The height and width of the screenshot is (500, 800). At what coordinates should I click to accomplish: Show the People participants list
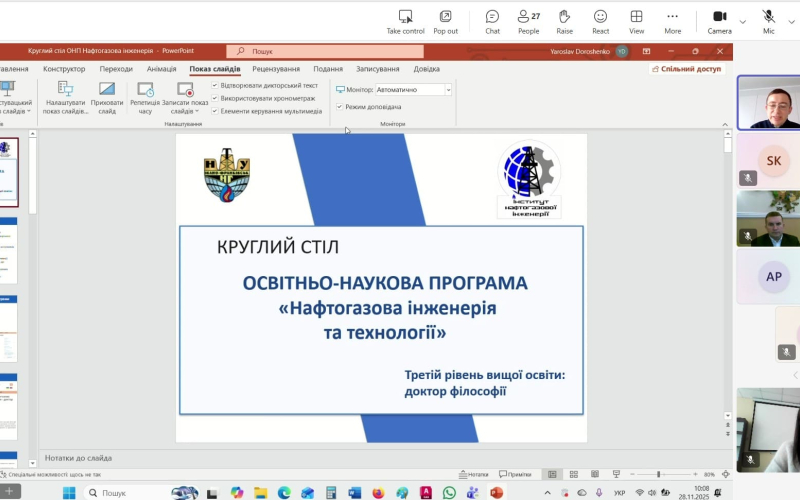point(528,17)
